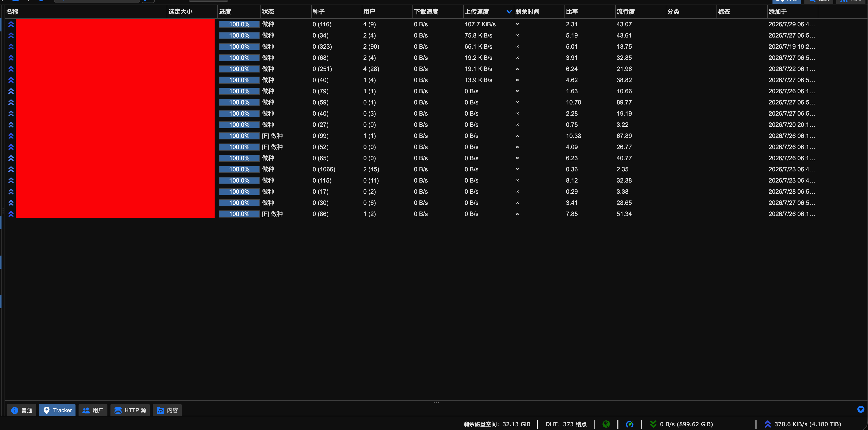
Task: Click seeding icon of row with ratio 10.70
Action: 11,102
